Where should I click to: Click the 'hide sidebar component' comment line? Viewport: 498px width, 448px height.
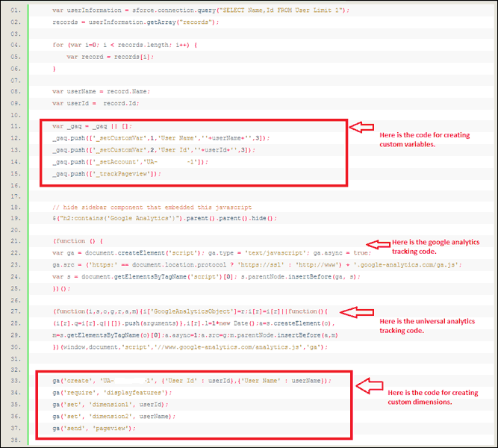click(x=152, y=207)
